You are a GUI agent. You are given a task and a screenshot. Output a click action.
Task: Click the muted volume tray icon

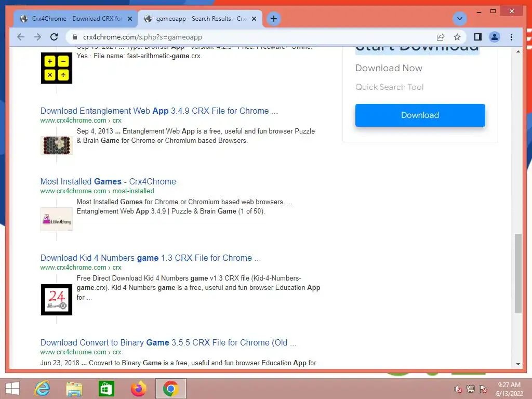(x=458, y=389)
